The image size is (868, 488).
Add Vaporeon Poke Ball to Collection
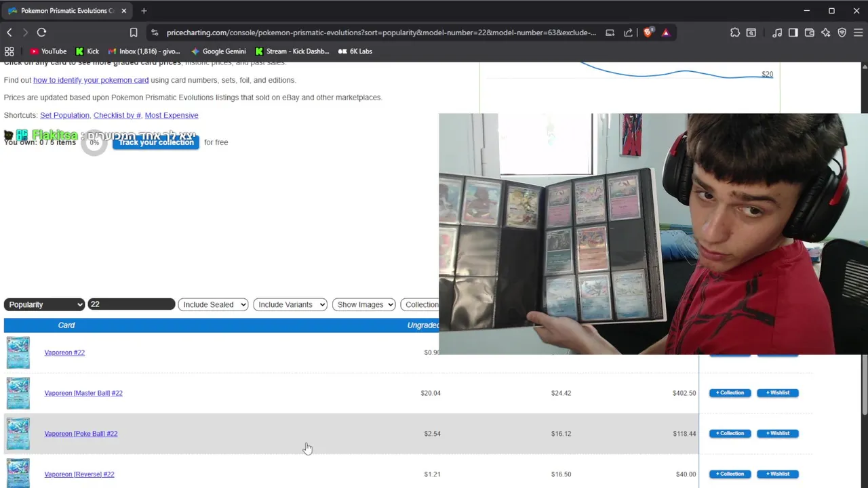pos(730,434)
